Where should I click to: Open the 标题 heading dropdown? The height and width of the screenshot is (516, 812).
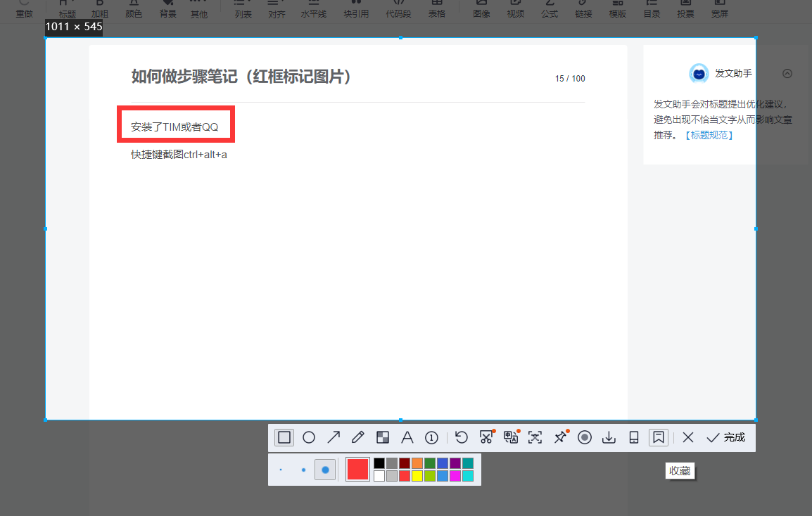pyautogui.click(x=67, y=9)
